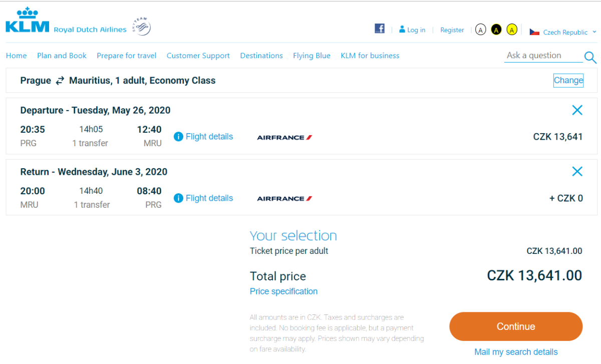Click the info icon on the return flight
This screenshot has height=364, width=601.
178,198
